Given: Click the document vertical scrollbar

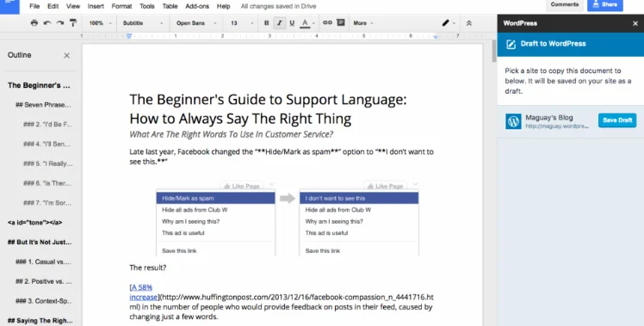Looking at the screenshot, I should point(493,52).
